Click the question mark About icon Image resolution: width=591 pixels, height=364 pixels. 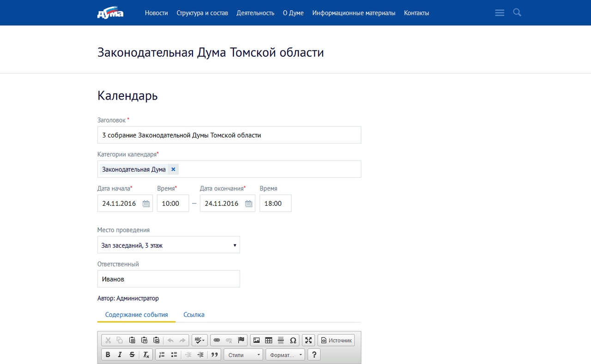(x=314, y=355)
